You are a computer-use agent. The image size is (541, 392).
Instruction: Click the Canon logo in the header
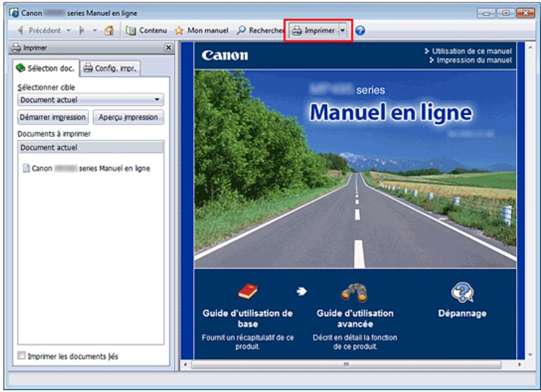click(225, 56)
